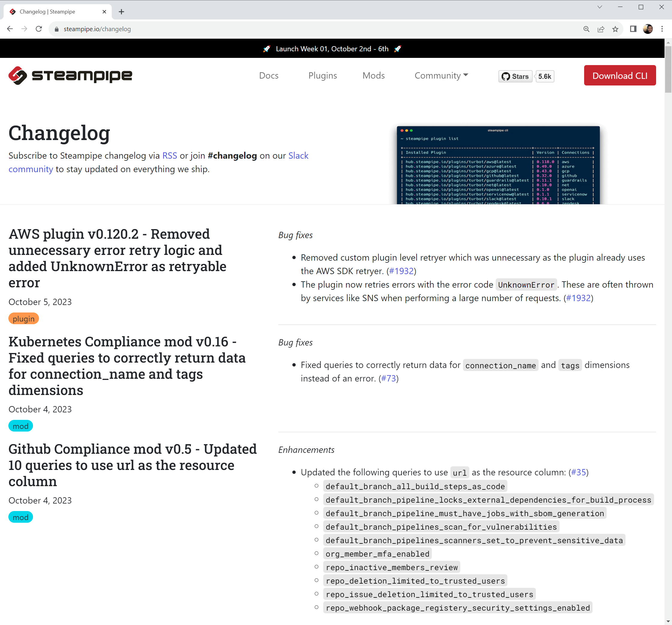Click the Launch Week 01 banner
This screenshot has height=625, width=672.
click(x=332, y=49)
